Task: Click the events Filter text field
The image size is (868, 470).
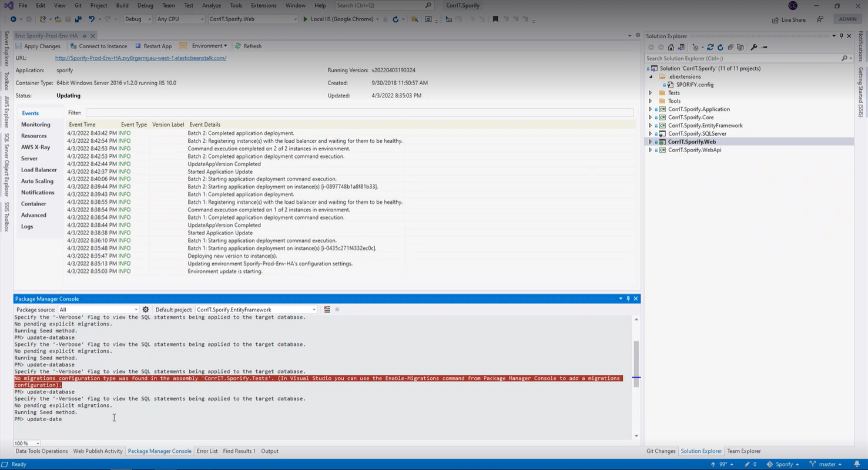Action: [x=359, y=113]
